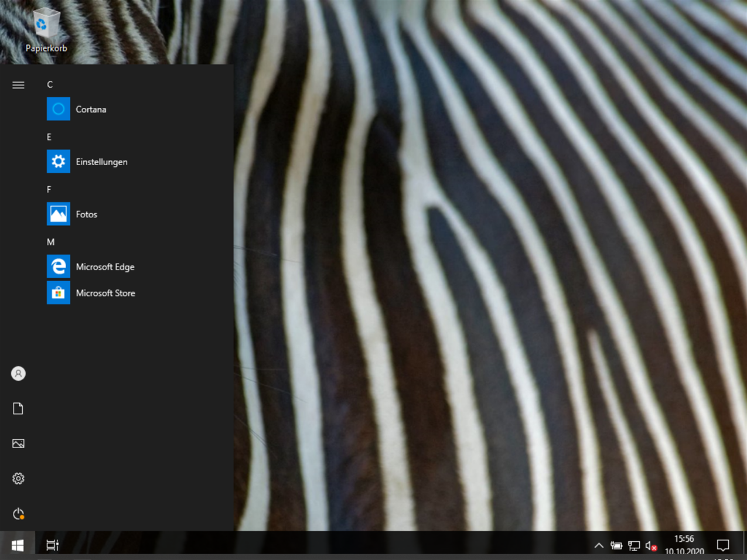The image size is (747, 560).
Task: Open the Power button options
Action: pyautogui.click(x=18, y=514)
